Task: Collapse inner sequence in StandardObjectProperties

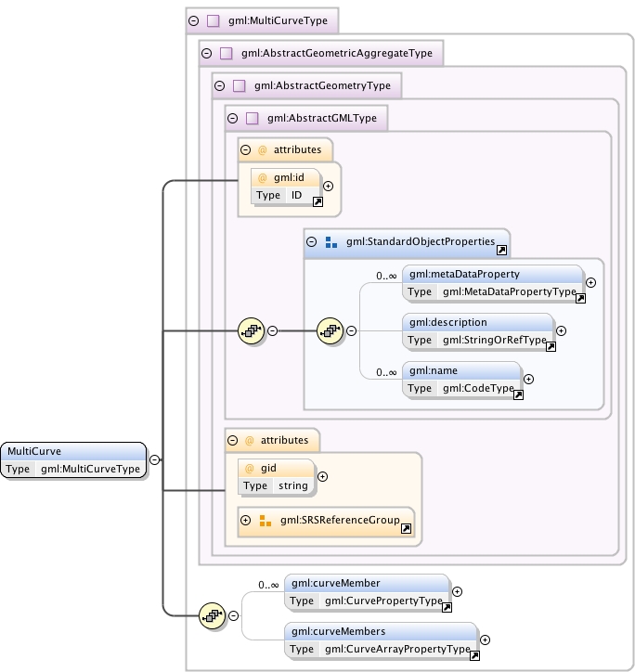Action: tap(351, 330)
